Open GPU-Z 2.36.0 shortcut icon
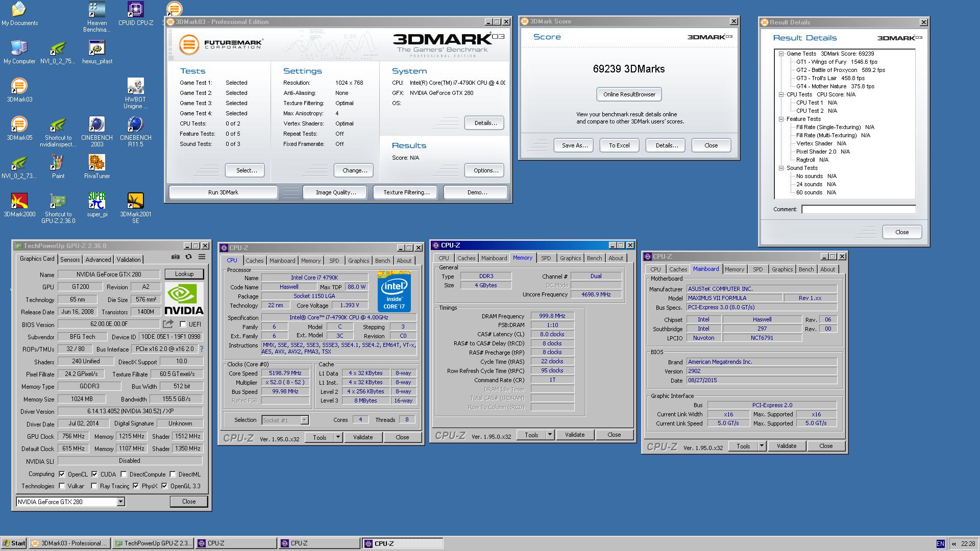Image resolution: width=980 pixels, height=551 pixels. 58,208
